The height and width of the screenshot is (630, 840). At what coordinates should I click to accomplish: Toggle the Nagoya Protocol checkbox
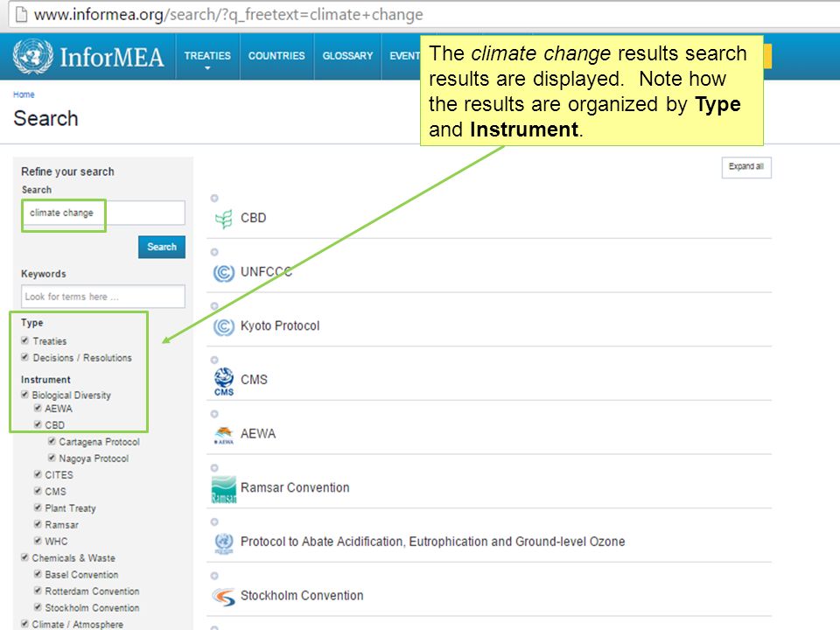pos(52,458)
